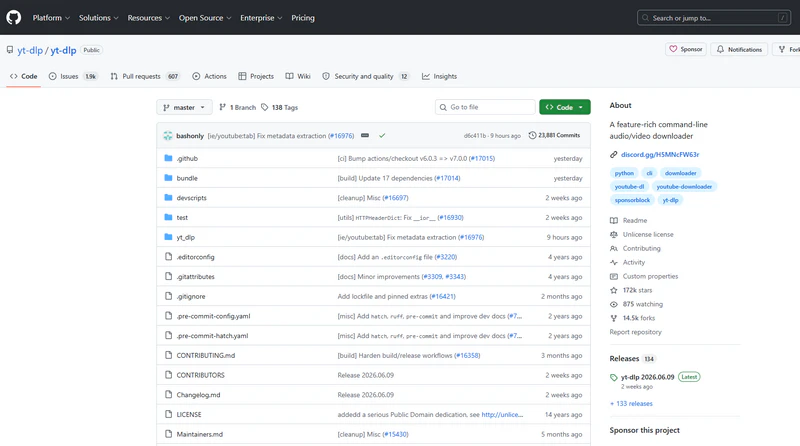View the 138 Tags link

pos(280,107)
